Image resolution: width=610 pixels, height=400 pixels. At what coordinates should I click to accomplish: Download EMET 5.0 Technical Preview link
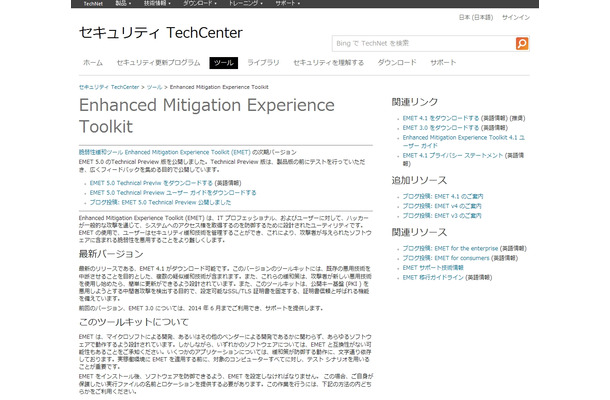coord(151,183)
